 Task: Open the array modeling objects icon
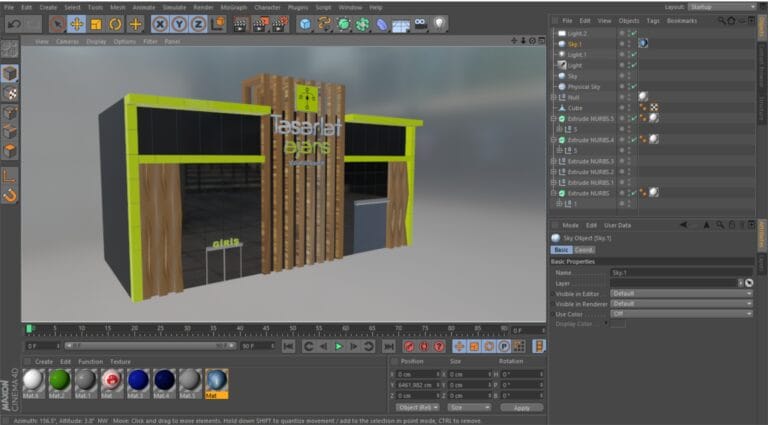click(x=362, y=24)
